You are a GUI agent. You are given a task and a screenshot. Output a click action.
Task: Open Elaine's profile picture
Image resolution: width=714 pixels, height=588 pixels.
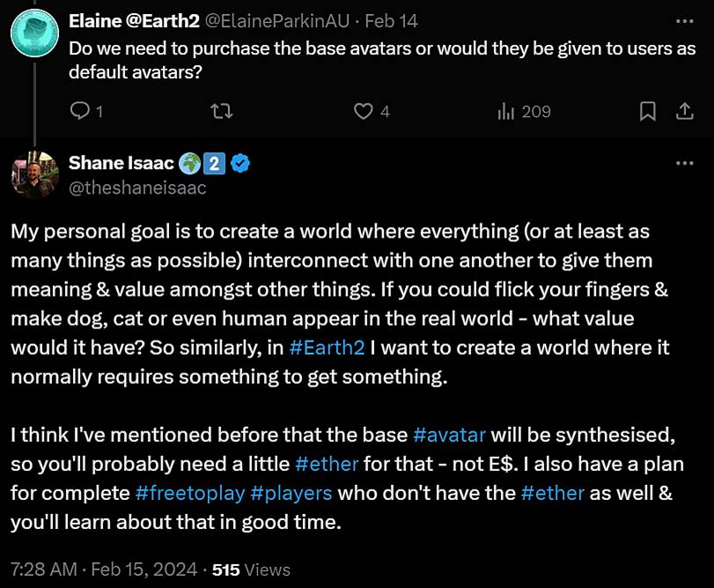(34, 33)
